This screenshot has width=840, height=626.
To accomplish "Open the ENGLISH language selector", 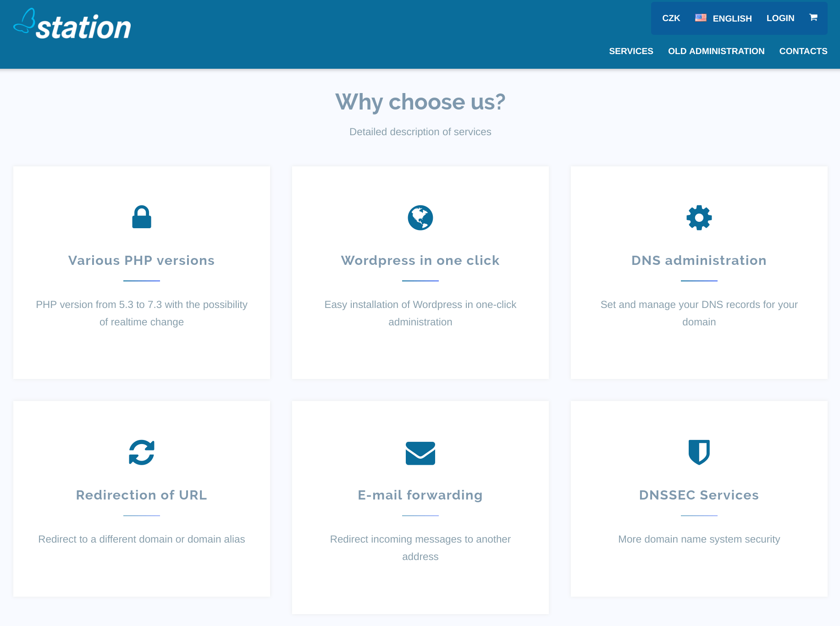I will pos(724,18).
